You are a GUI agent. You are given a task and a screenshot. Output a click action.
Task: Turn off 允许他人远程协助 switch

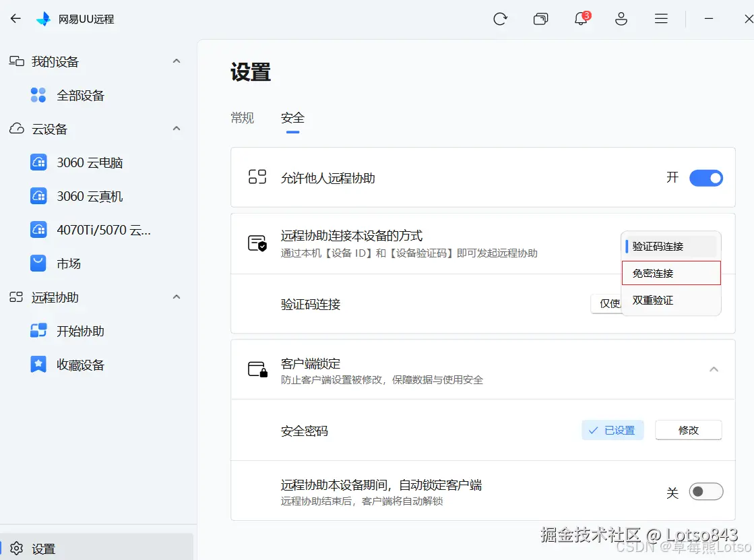pos(706,177)
